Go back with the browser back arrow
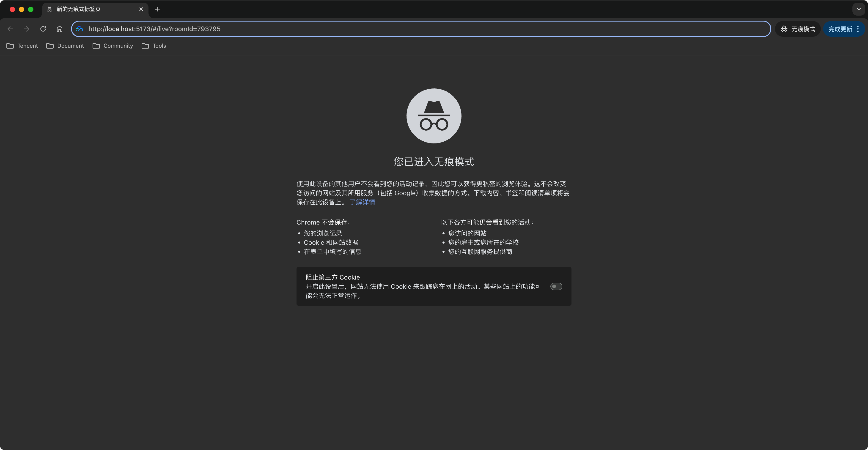Image resolution: width=868 pixels, height=450 pixels. [x=10, y=29]
